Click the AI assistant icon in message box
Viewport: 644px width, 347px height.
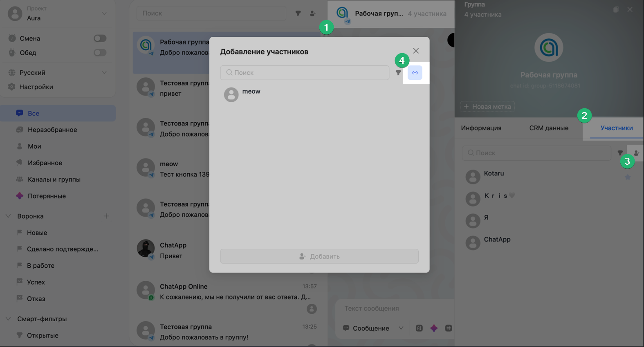[419, 328]
